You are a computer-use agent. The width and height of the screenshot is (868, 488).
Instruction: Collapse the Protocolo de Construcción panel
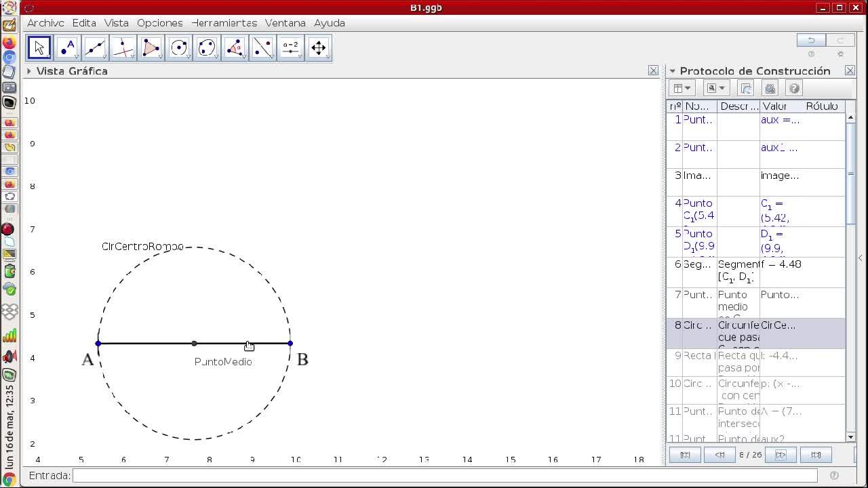tap(673, 70)
